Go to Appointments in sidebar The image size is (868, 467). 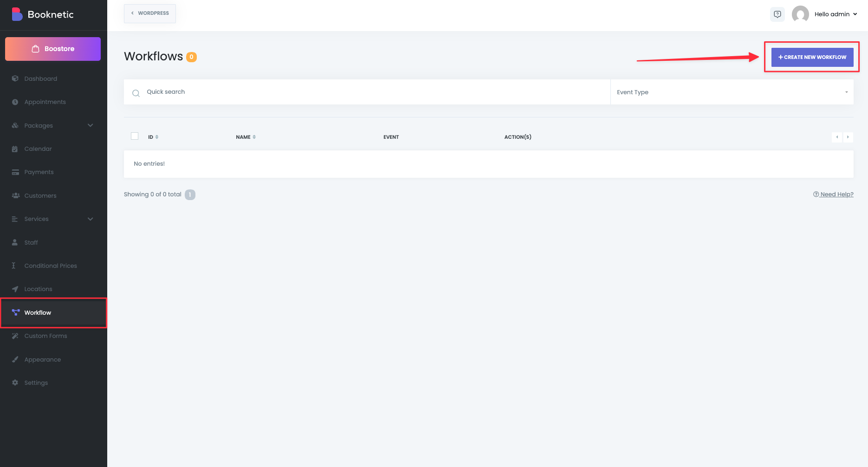(x=45, y=102)
